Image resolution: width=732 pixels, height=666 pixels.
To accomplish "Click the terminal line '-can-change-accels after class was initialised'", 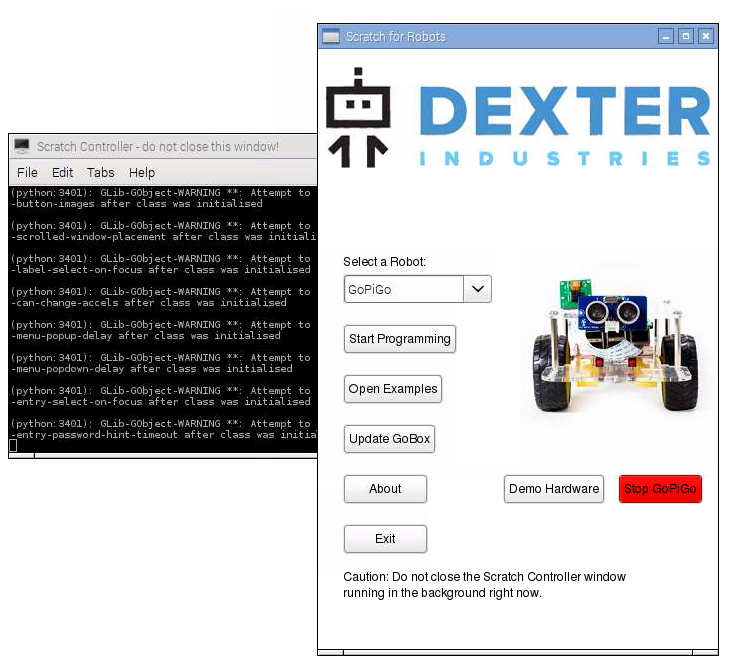I will [x=149, y=303].
